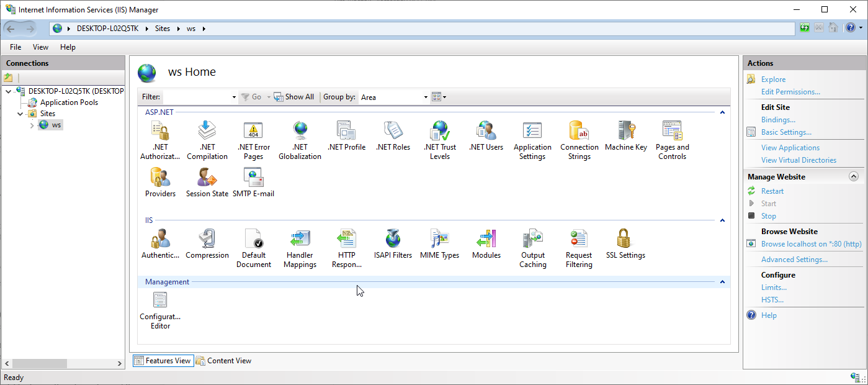
Task: Open Advanced Settings link
Action: tap(794, 260)
